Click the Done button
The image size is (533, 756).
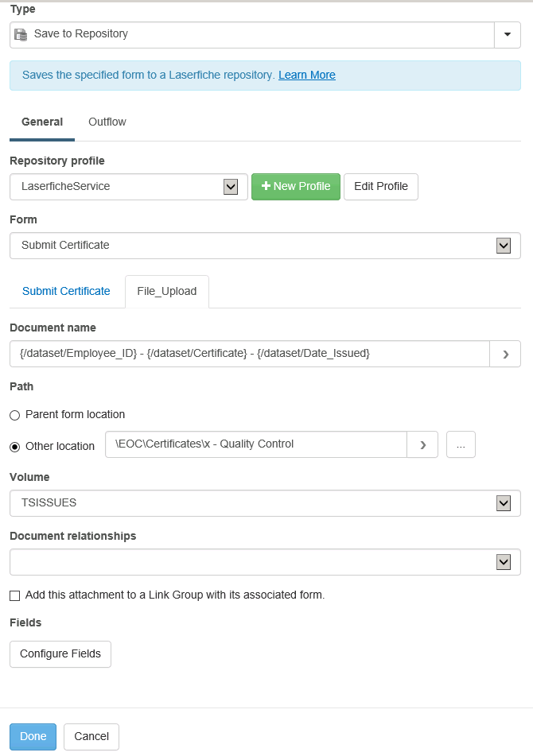tap(33, 737)
